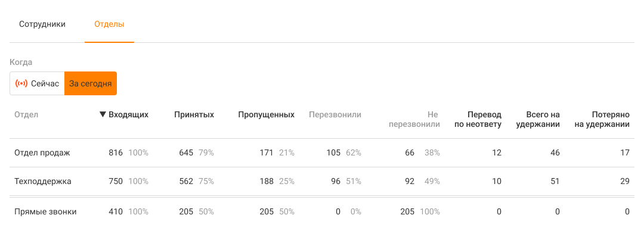Click the Не перезвонили column header
The width and height of the screenshot is (644, 240).
(414, 119)
